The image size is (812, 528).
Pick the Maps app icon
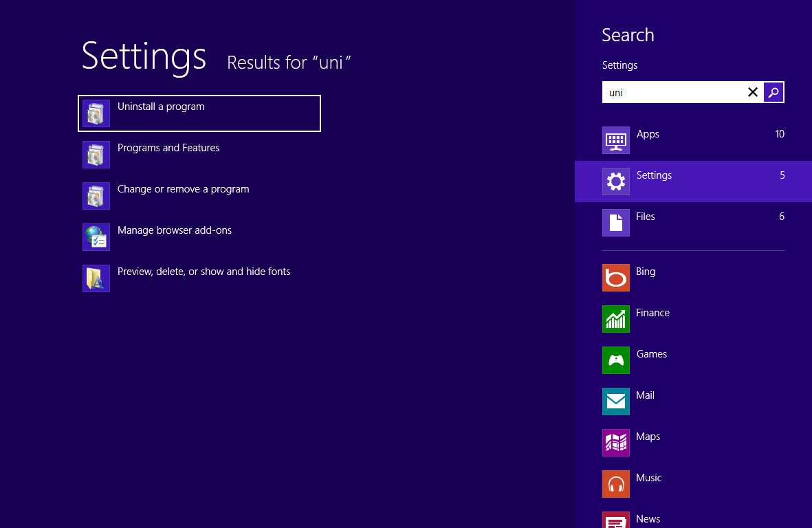coord(616,443)
